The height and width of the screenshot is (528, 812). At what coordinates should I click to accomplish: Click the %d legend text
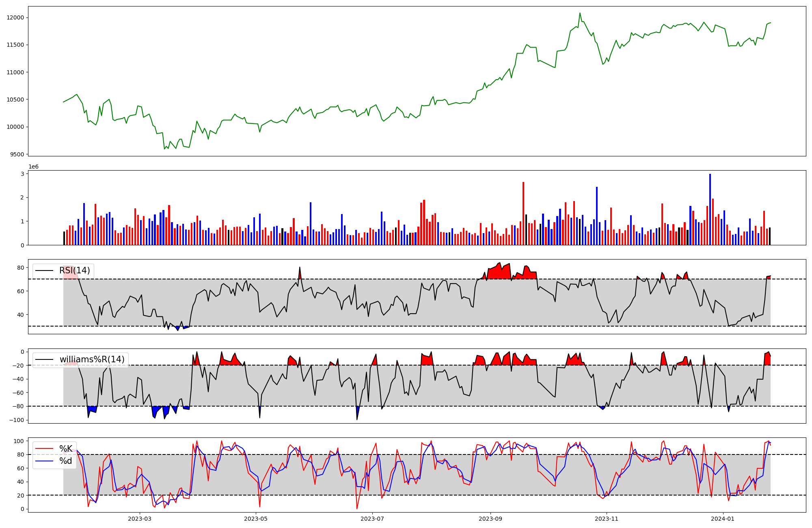click(66, 461)
